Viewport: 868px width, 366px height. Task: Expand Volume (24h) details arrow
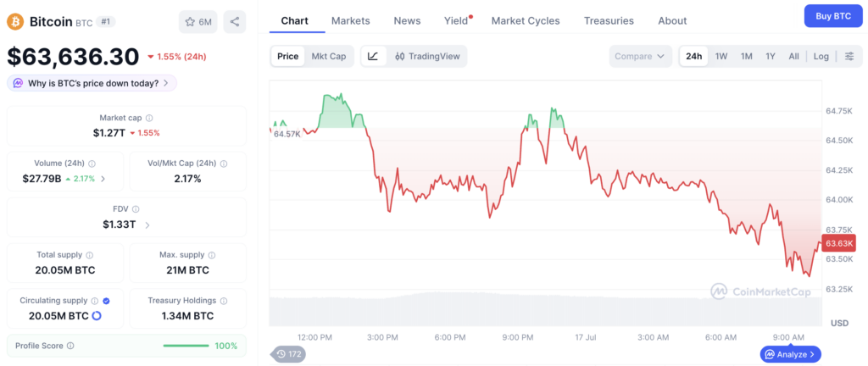point(103,179)
